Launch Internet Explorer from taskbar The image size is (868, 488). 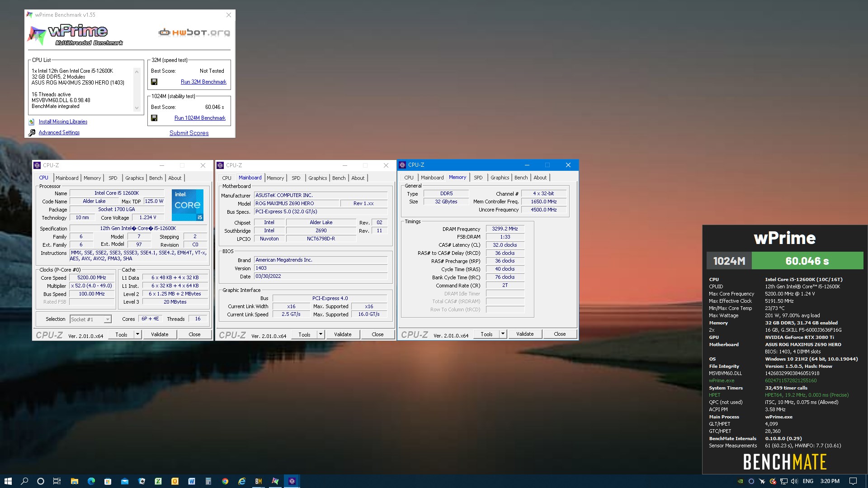pyautogui.click(x=242, y=481)
